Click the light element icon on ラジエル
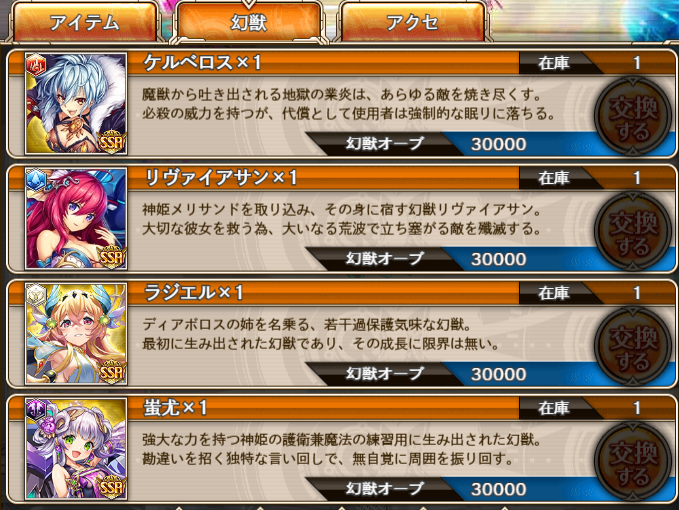This screenshot has height=510, width=679. tap(36, 295)
